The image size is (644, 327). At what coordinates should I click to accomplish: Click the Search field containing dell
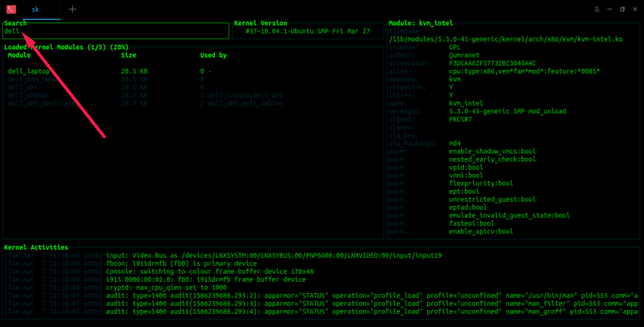[116, 31]
